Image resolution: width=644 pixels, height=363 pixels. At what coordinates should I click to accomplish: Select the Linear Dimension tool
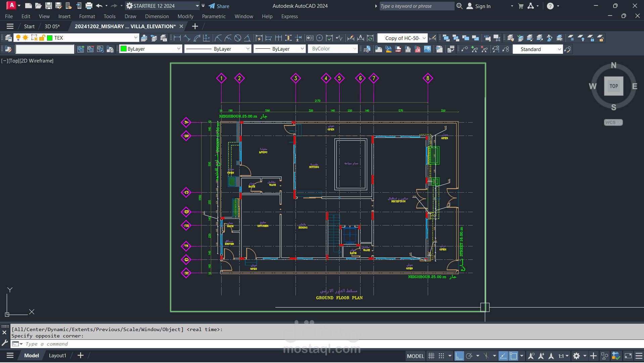point(177,38)
